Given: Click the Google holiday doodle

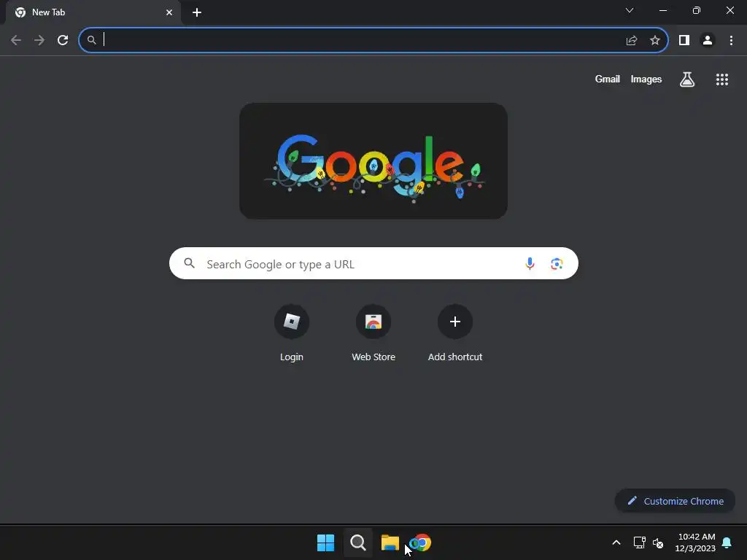Looking at the screenshot, I should (x=373, y=161).
